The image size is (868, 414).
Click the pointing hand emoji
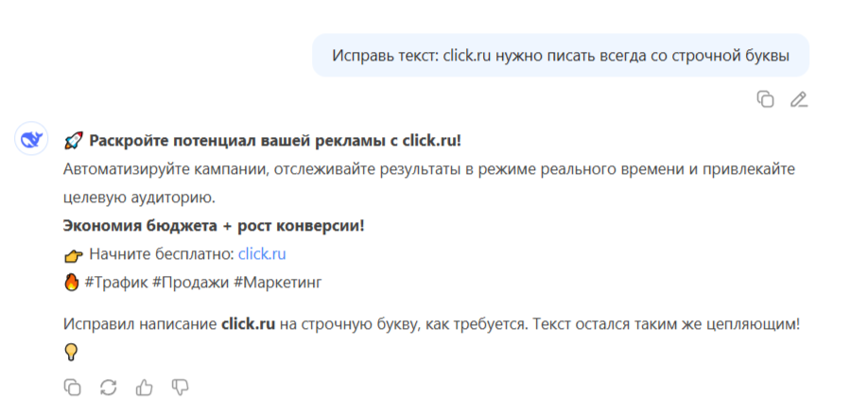(x=73, y=256)
